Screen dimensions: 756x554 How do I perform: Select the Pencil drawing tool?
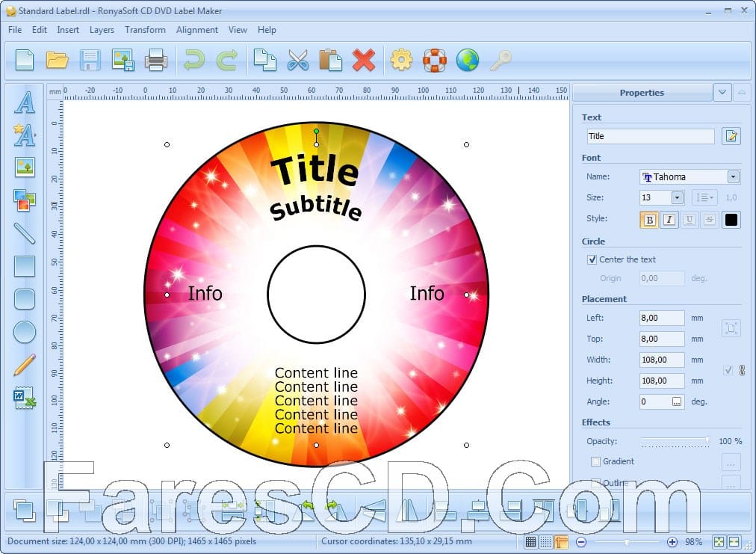click(24, 365)
